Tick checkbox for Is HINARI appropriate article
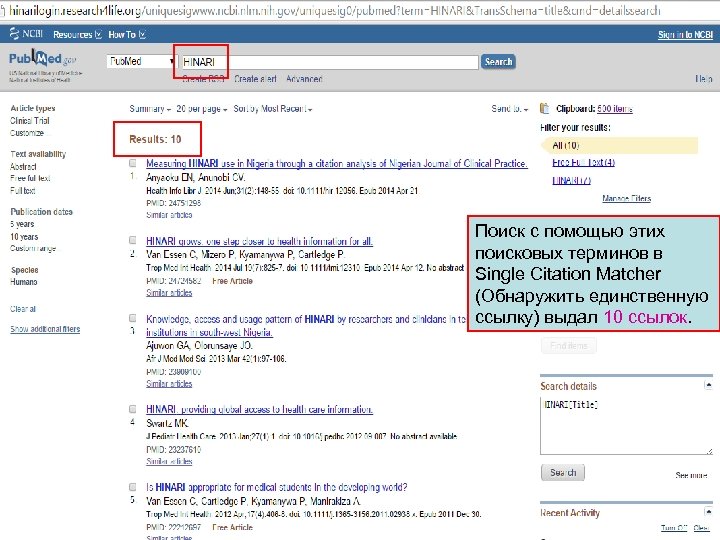The height and width of the screenshot is (540, 720). [133, 487]
